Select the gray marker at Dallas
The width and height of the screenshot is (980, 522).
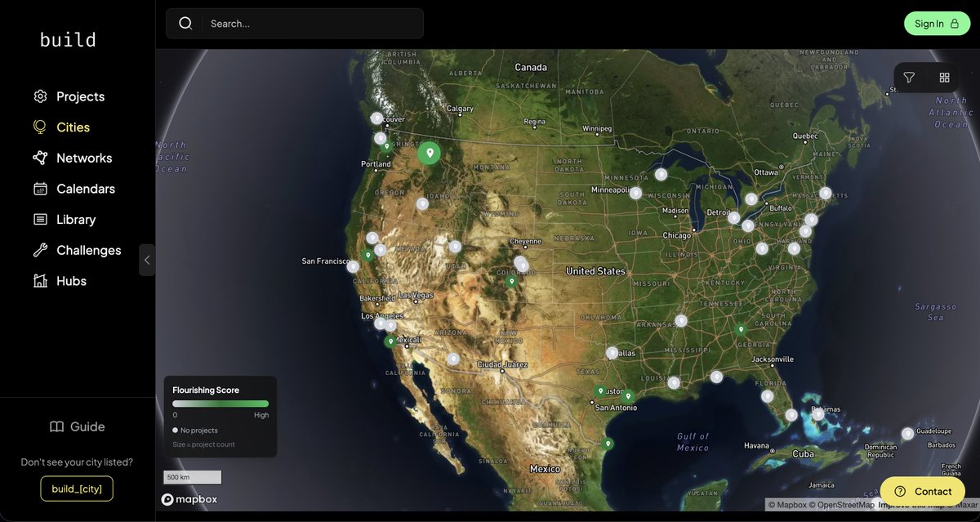tap(612, 353)
